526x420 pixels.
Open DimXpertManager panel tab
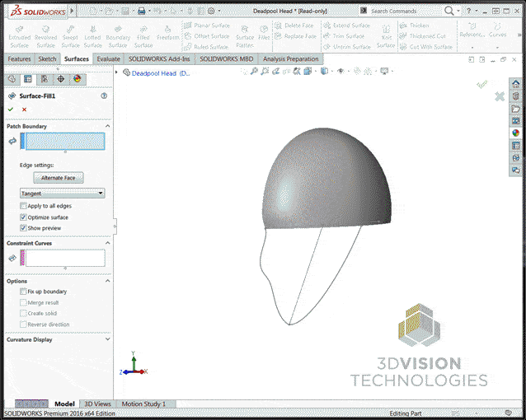coord(61,79)
